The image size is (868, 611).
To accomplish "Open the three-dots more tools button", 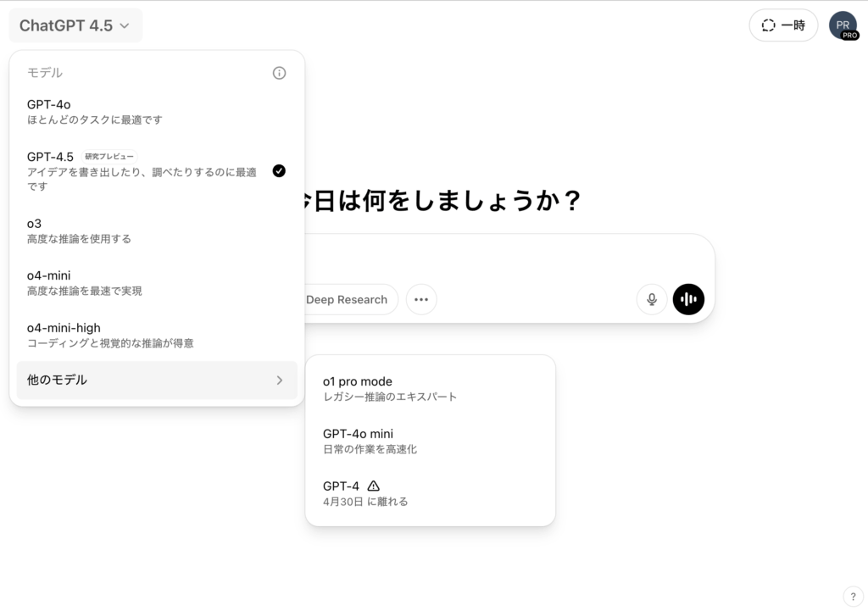I will tap(421, 299).
